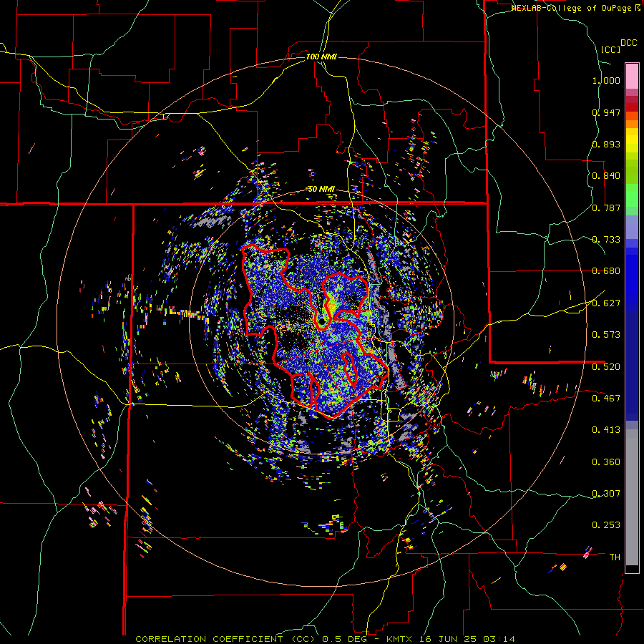
Task: Click the 0.360 legend value
Action: [x=606, y=462]
